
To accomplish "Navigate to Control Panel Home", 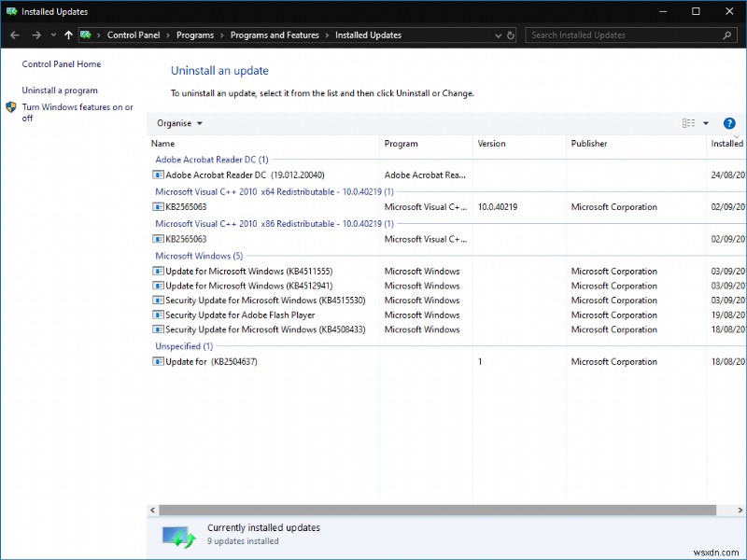I will (63, 63).
